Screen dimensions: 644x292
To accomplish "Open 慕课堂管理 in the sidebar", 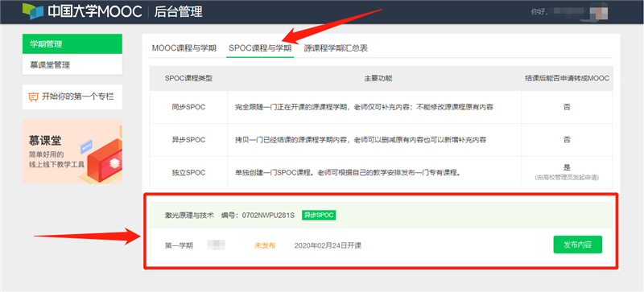I will (72, 65).
